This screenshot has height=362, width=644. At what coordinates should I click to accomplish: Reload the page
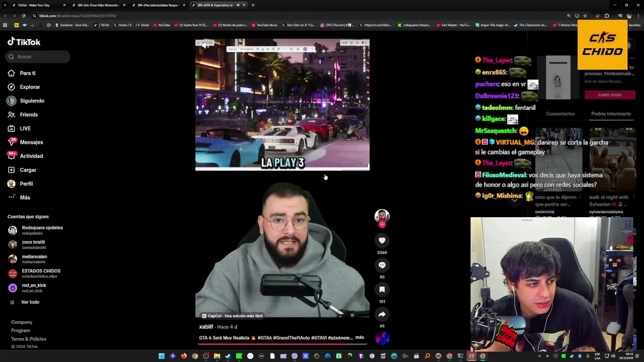click(x=23, y=16)
